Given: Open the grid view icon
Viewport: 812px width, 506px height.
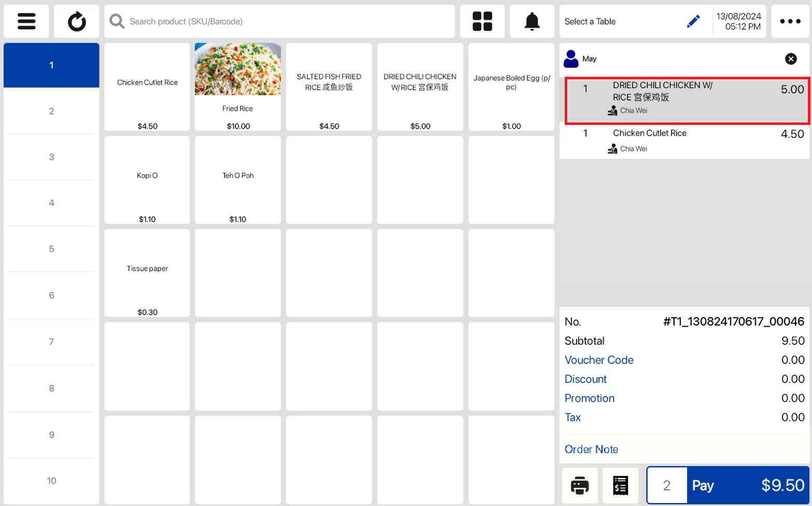Looking at the screenshot, I should [482, 21].
